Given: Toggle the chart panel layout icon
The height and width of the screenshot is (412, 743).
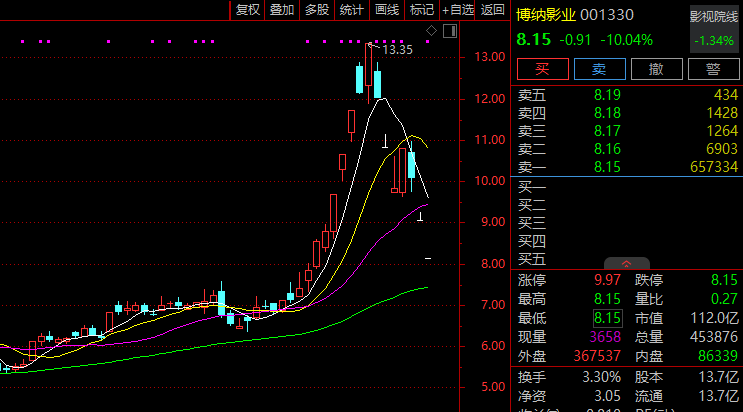Looking at the screenshot, I should pyautogui.click(x=448, y=32).
